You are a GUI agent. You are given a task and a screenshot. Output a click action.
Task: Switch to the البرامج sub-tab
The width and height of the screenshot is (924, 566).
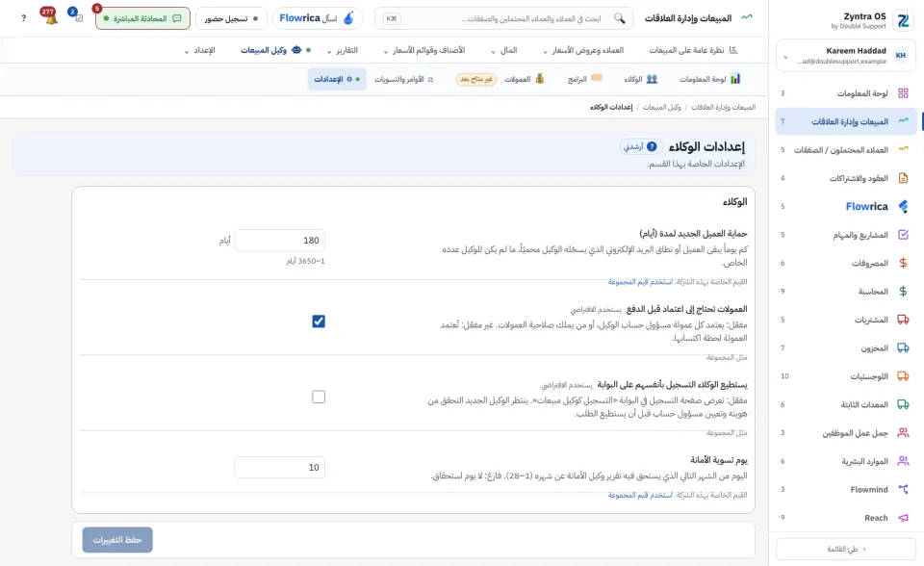point(584,79)
